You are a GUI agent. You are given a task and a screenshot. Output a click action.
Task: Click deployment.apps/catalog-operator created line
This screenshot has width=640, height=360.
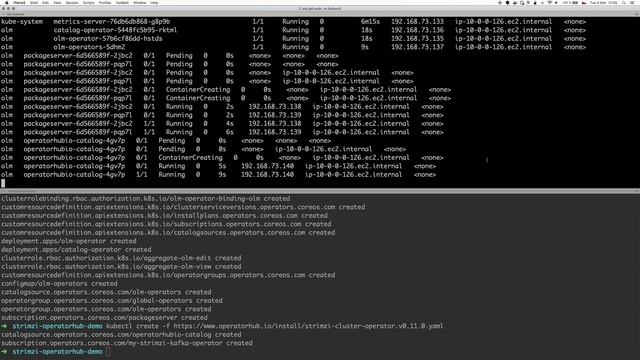click(x=76, y=250)
